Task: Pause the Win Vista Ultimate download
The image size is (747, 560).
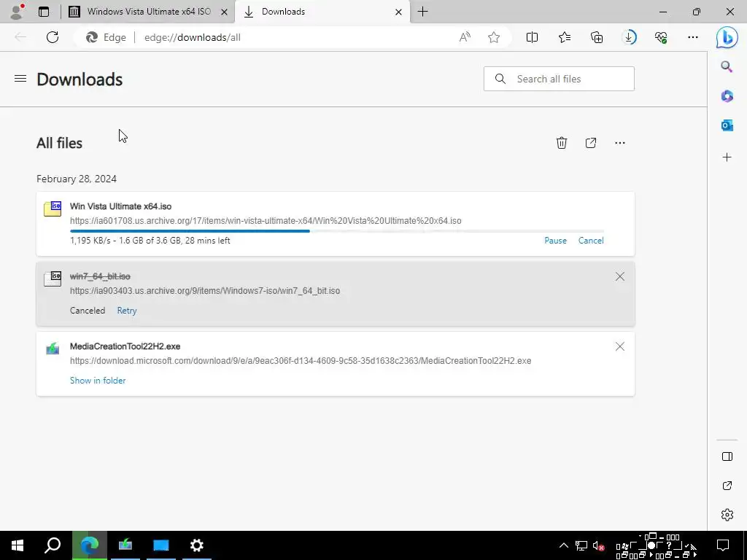Action: click(555, 241)
